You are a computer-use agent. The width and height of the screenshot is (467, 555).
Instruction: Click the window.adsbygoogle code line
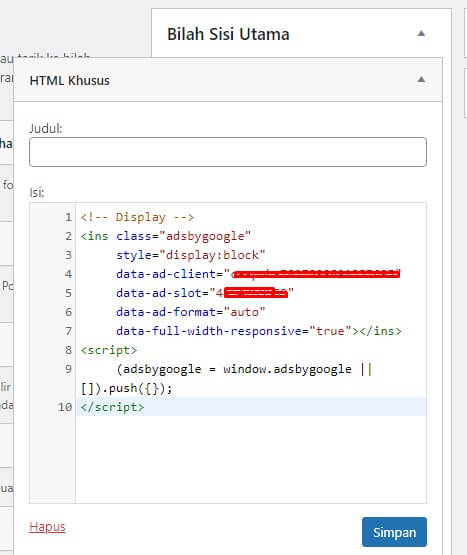click(244, 369)
